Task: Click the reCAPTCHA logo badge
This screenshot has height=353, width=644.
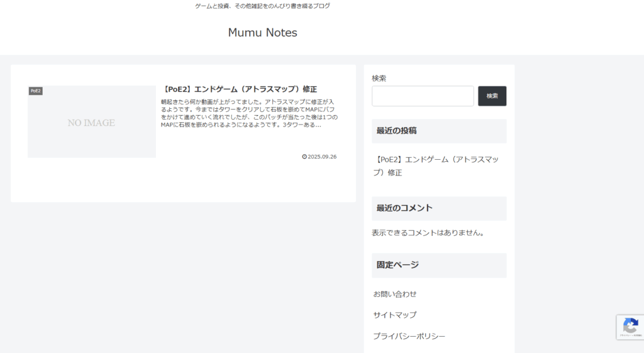Action: (630, 325)
